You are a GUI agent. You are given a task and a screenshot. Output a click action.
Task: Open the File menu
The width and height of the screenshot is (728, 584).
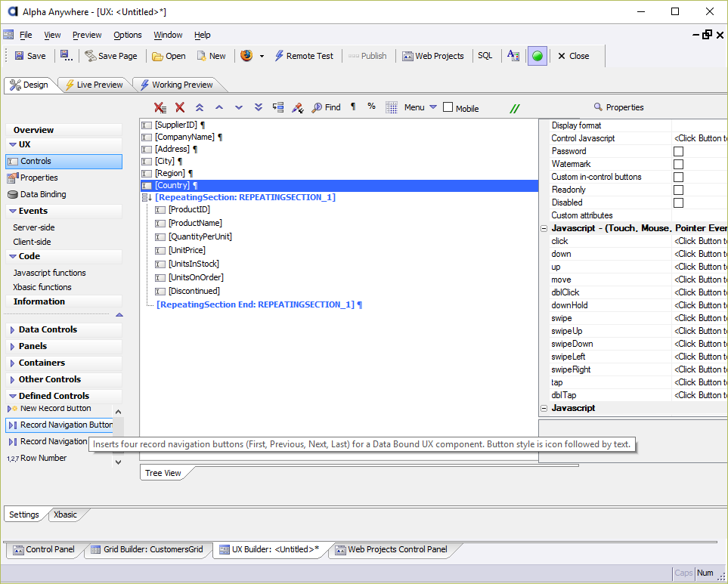(x=26, y=35)
